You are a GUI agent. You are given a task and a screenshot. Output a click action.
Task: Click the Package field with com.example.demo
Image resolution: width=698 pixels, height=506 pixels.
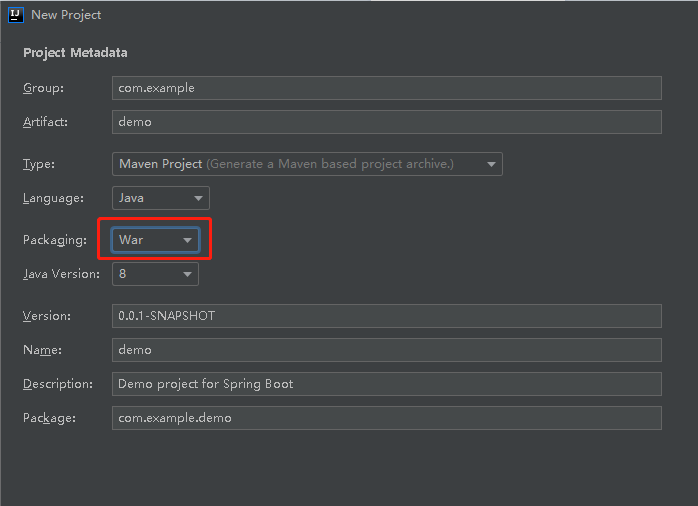click(x=386, y=418)
